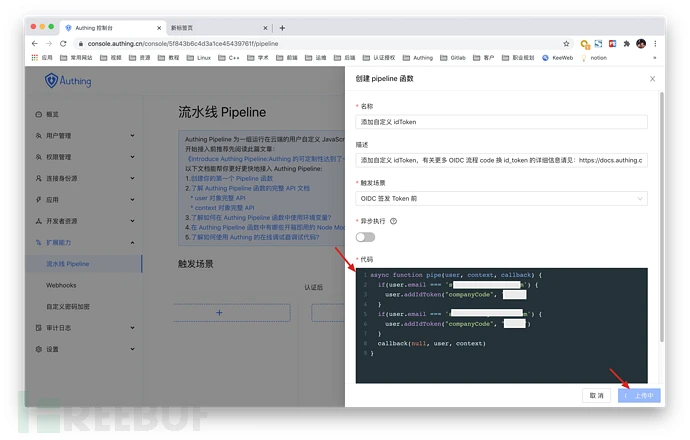Expand 审计日志 sidebar menu
The height and width of the screenshot is (440, 690).
tap(85, 328)
